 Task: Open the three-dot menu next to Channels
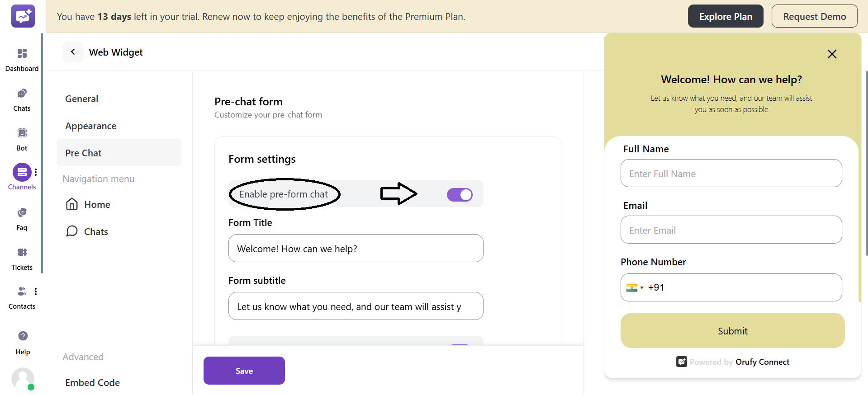[36, 172]
